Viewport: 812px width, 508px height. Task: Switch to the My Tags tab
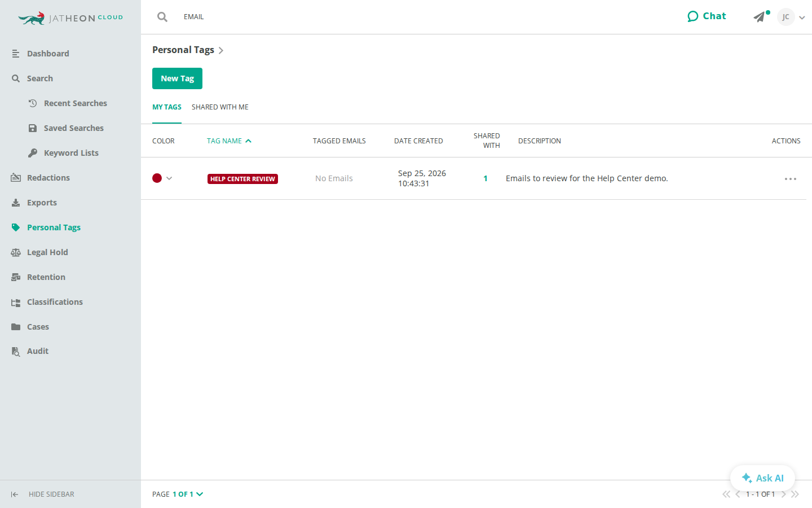point(167,107)
